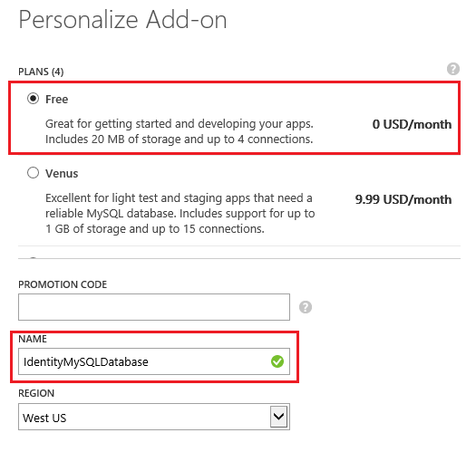Click inside the Promotion Code text box
The width and height of the screenshot is (476, 452).
point(154,307)
